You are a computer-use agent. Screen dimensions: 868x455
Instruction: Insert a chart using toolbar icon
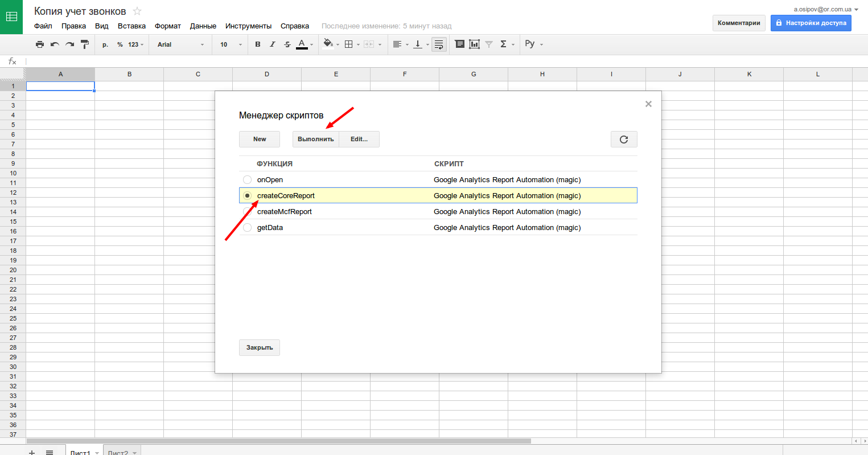[x=474, y=44]
